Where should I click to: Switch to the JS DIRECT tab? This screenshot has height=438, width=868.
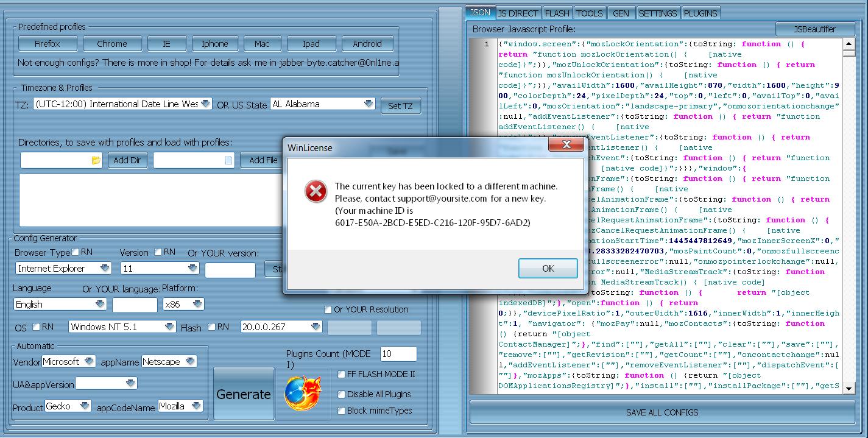point(518,13)
